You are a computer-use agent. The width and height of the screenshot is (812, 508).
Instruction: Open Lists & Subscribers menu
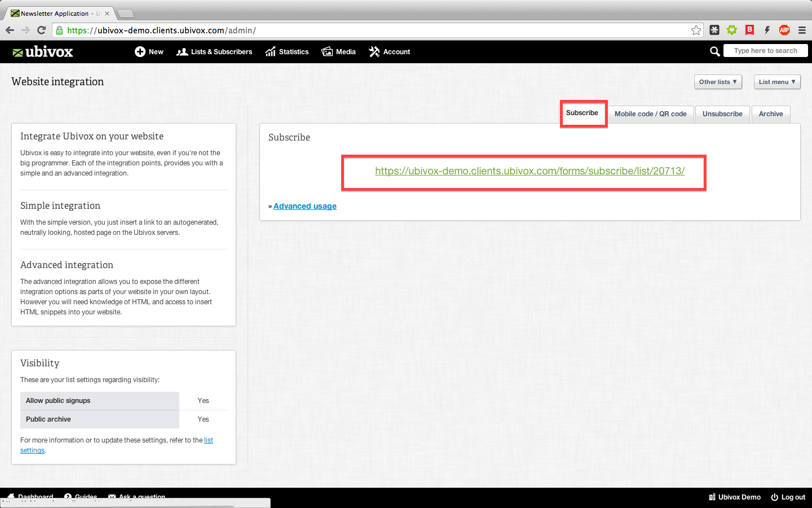point(214,52)
